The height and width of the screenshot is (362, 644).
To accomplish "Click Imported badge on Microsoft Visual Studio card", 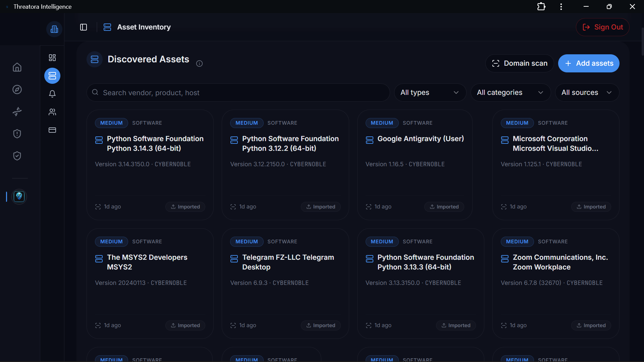I will [591, 207].
